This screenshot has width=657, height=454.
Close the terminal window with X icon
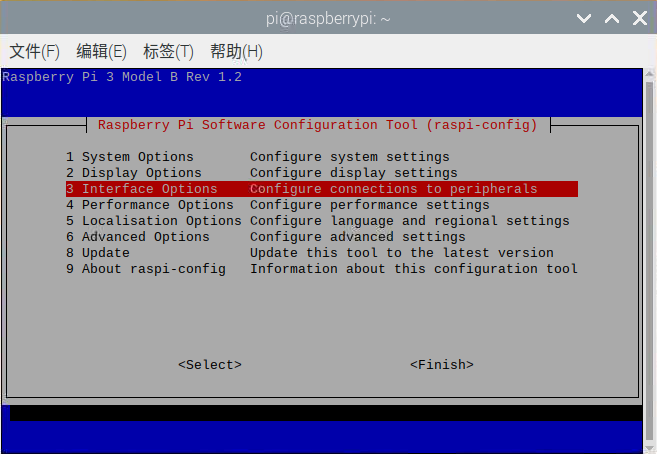(640, 18)
